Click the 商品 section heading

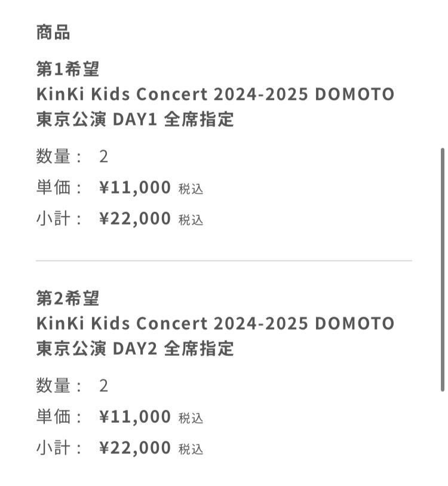pos(53,32)
